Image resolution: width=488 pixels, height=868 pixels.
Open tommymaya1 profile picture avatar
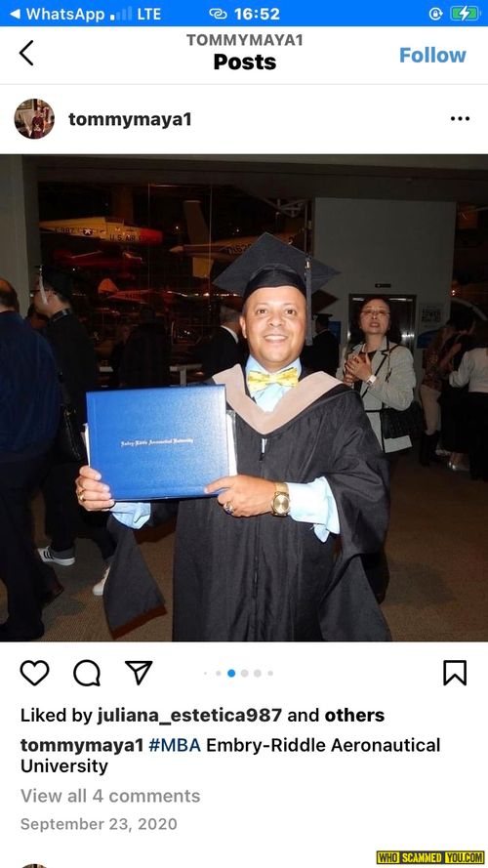[x=34, y=118]
